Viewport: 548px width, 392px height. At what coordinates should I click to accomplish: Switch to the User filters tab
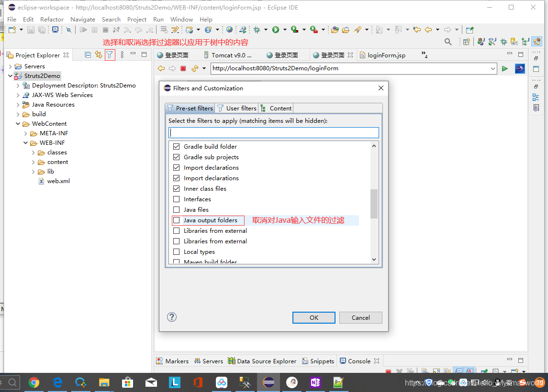236,108
